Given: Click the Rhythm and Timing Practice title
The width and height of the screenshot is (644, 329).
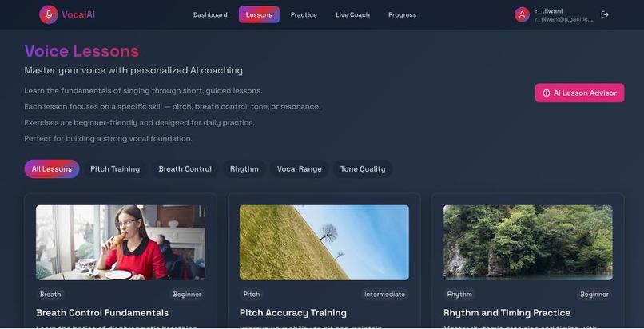Looking at the screenshot, I should point(507,313).
